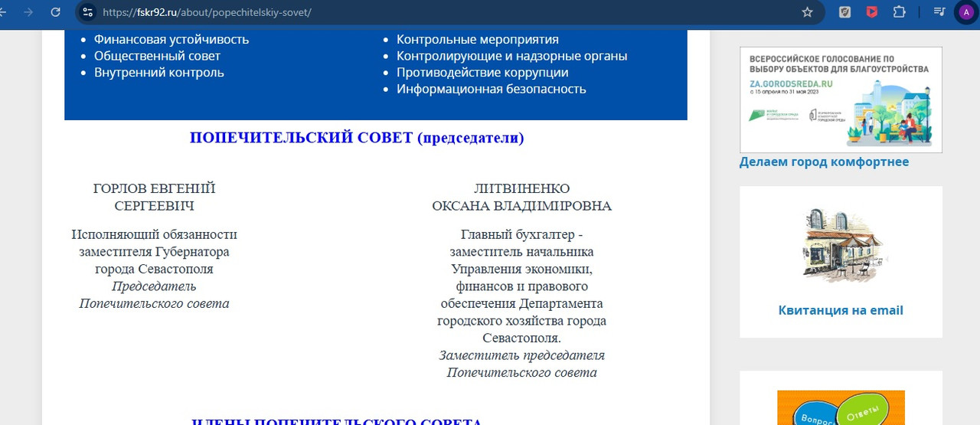Screen dimensions: 980x425
Task: Reload the page with the refresh icon
Action: (55, 12)
